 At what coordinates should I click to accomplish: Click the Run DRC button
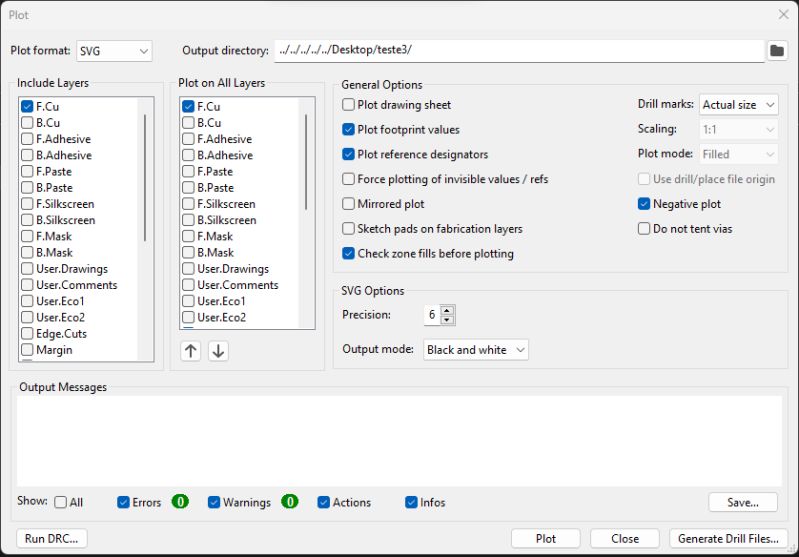tap(51, 539)
